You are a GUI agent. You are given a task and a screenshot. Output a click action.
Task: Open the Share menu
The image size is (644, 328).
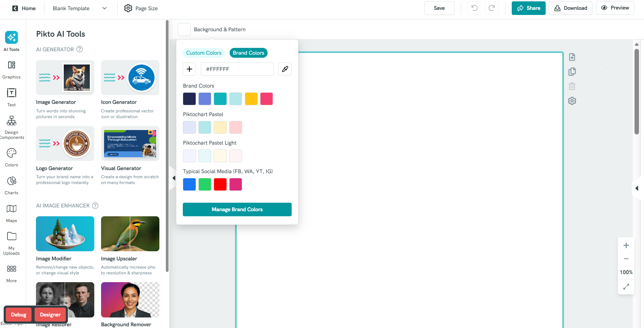tap(528, 8)
